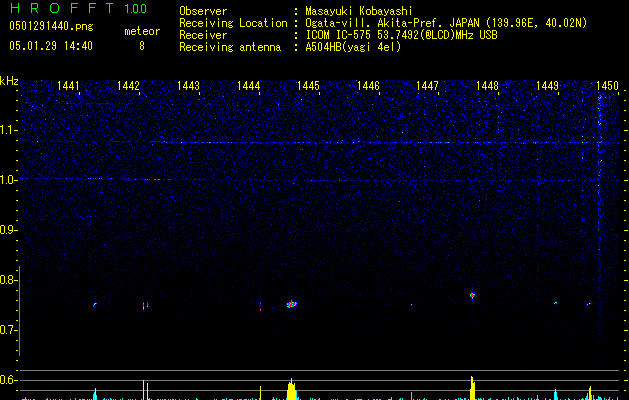Click the 0.6 frequency axis label
This screenshot has width=629, height=400.
(x=9, y=380)
